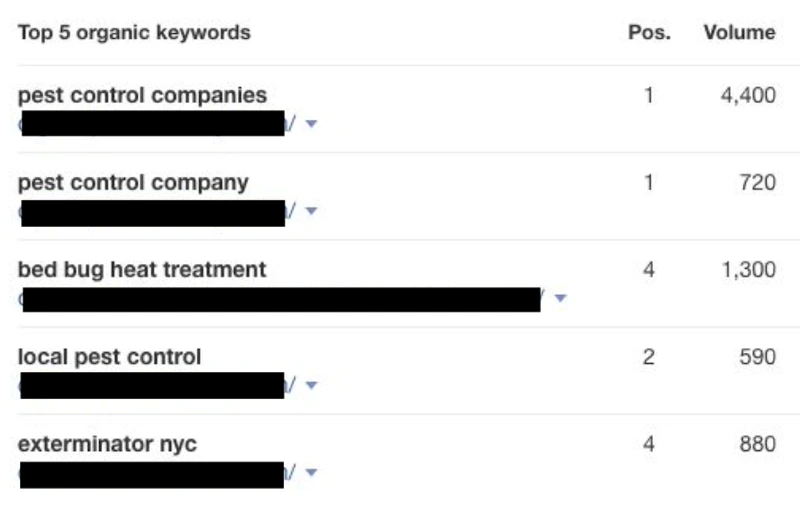Click the 1,300 volume value
The image size is (800, 511).
click(x=748, y=270)
